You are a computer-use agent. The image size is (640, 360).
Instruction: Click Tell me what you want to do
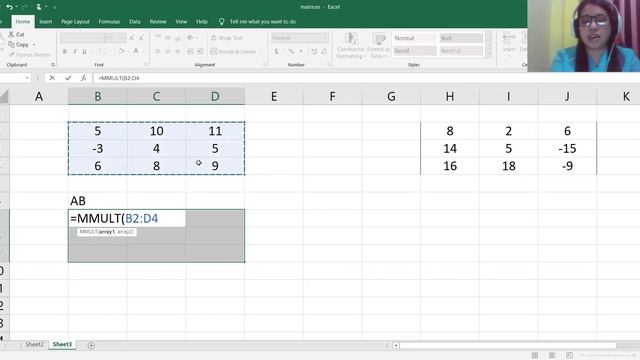(x=262, y=22)
